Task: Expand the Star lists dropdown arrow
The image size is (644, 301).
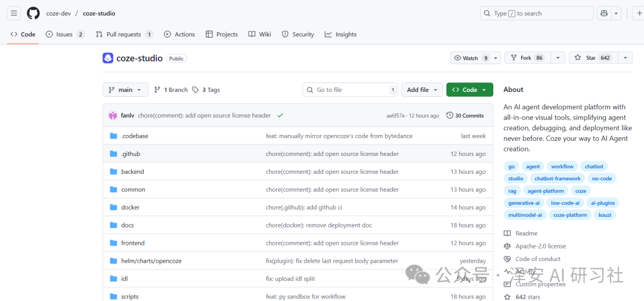Action: [625, 58]
